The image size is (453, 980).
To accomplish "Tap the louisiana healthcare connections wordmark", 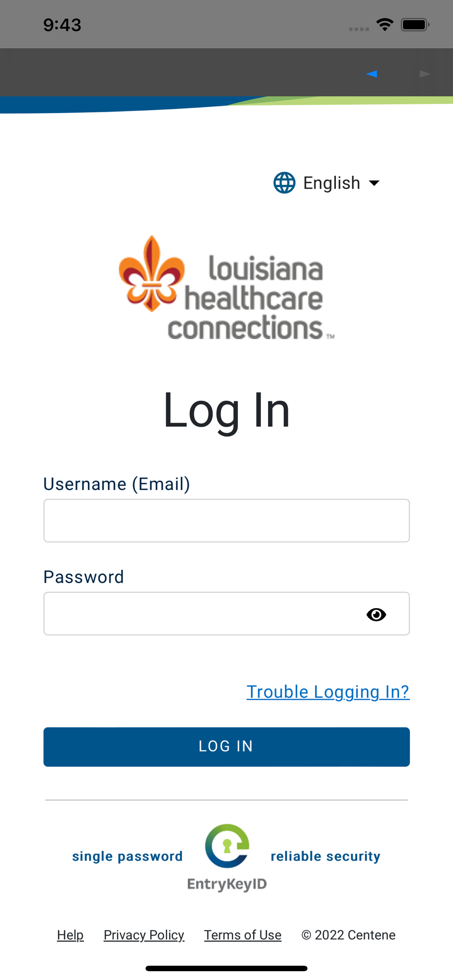I will pos(251,297).
